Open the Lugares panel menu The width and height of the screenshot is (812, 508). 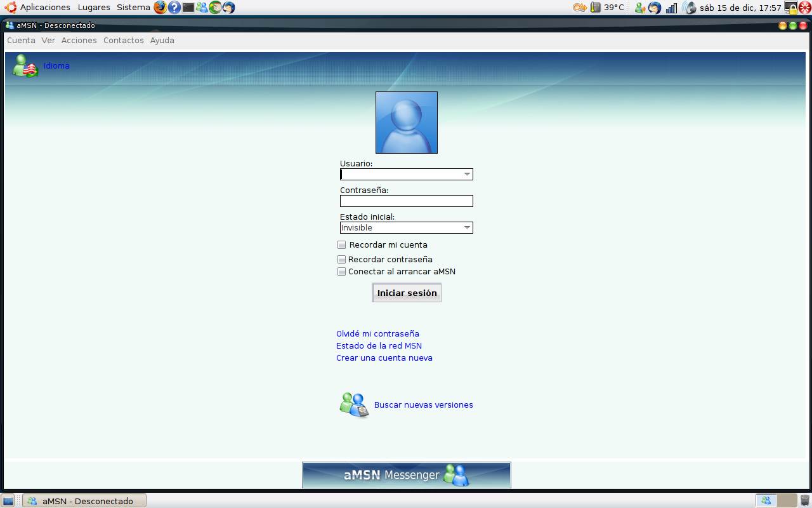(x=94, y=8)
